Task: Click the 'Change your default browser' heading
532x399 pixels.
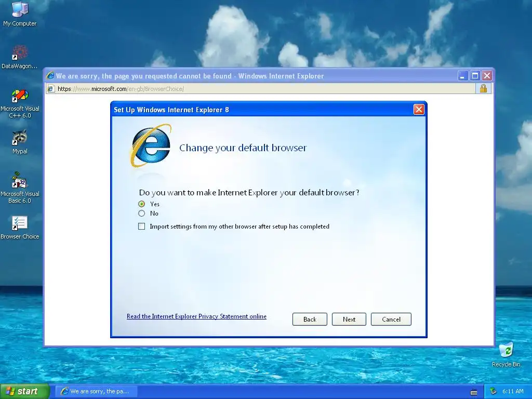Action: 243,148
